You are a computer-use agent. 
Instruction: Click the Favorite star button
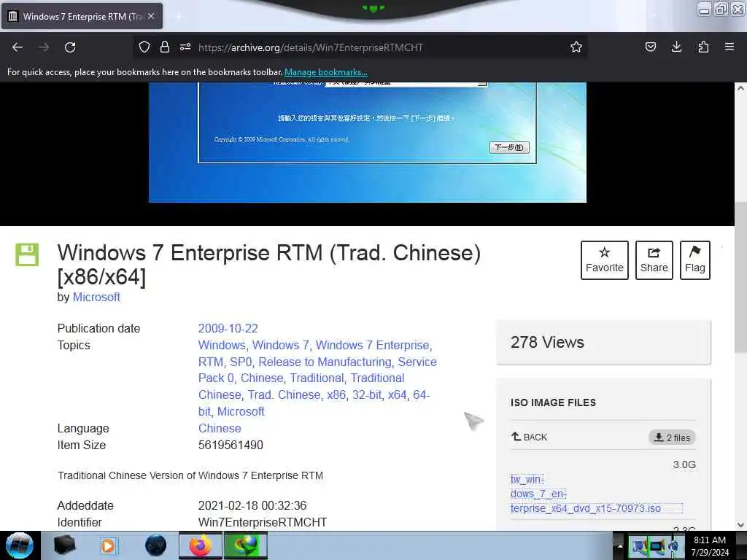(x=605, y=260)
